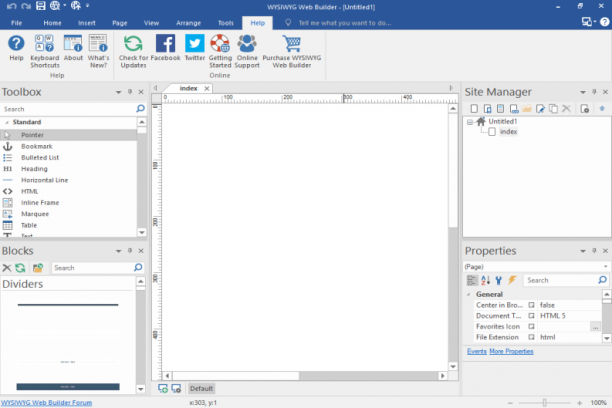Click the Undo arrow in title bar

pos(12,6)
